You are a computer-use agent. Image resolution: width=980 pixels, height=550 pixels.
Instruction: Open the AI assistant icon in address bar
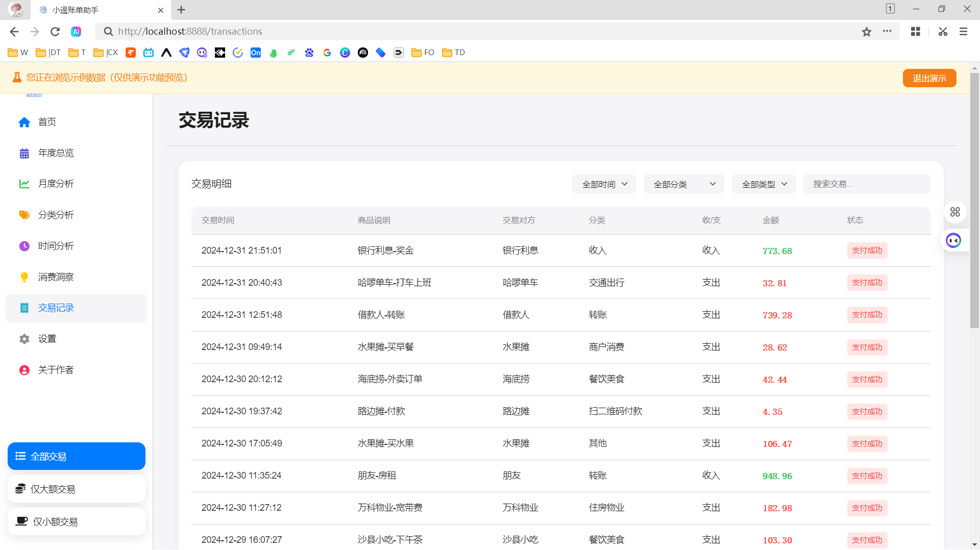pyautogui.click(x=76, y=31)
